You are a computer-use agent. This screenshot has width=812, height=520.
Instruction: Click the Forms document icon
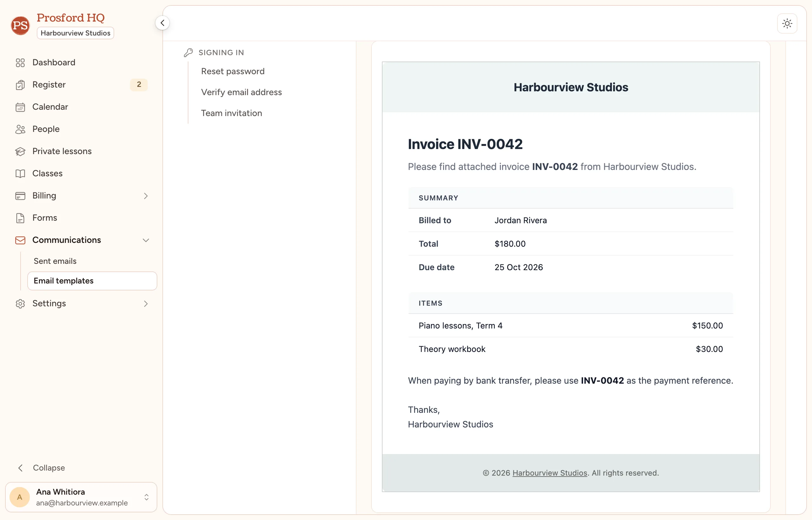pos(20,218)
